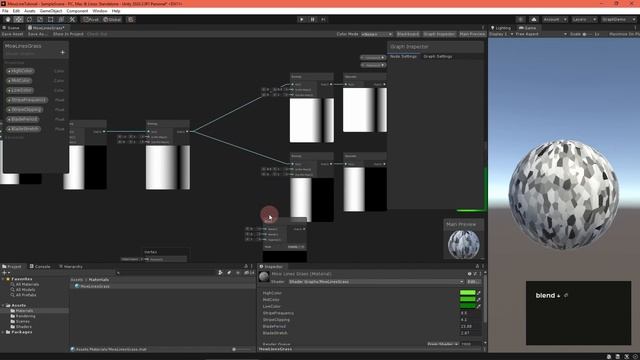Open the Collaborate icon in toolbar
Viewport: 640px width, 360px height.
tap(520, 19)
